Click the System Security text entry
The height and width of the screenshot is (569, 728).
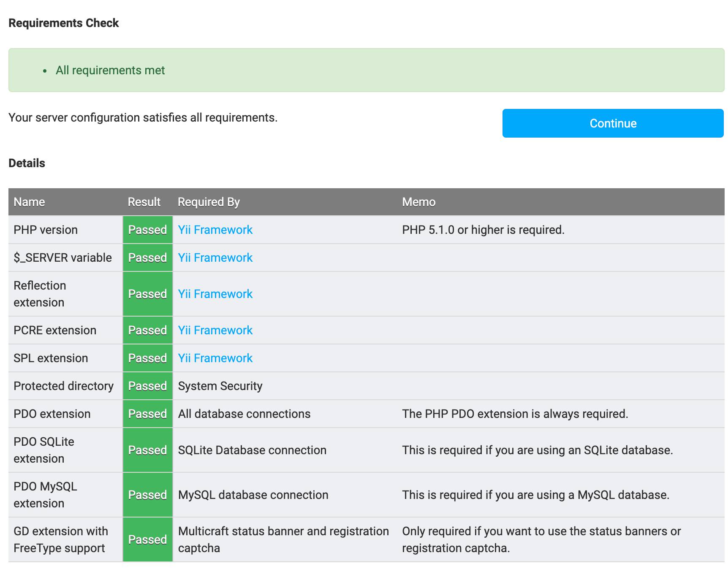[x=220, y=385]
